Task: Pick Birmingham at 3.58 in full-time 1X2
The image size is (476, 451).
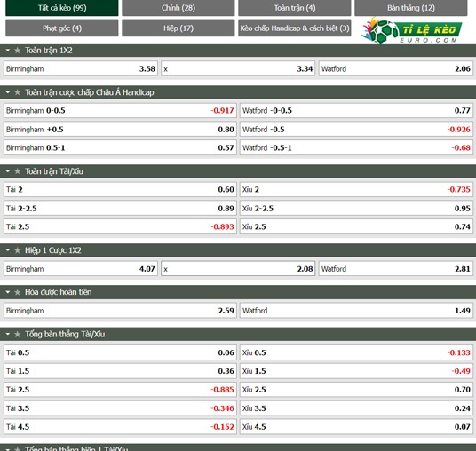Action: click(x=81, y=68)
